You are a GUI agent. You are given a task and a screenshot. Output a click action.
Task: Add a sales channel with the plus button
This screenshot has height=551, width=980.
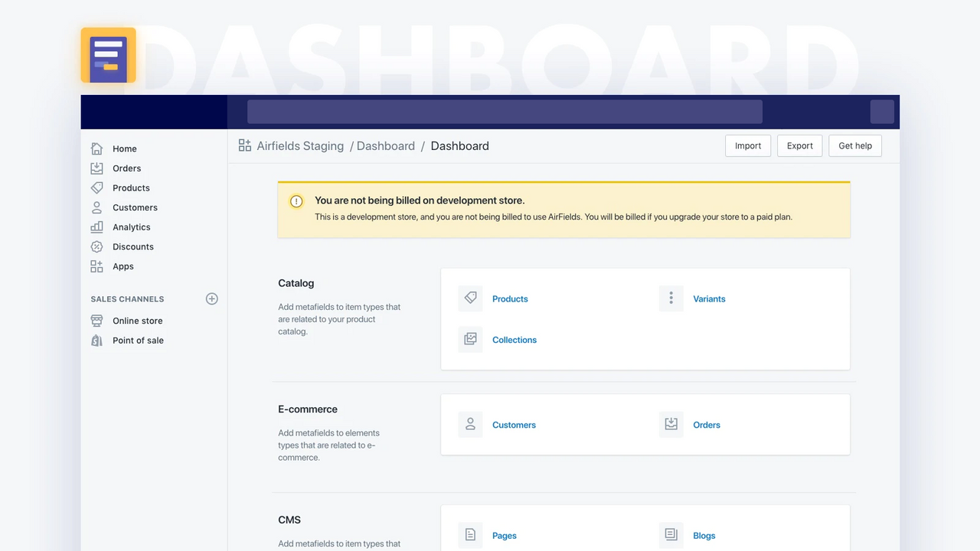(211, 298)
